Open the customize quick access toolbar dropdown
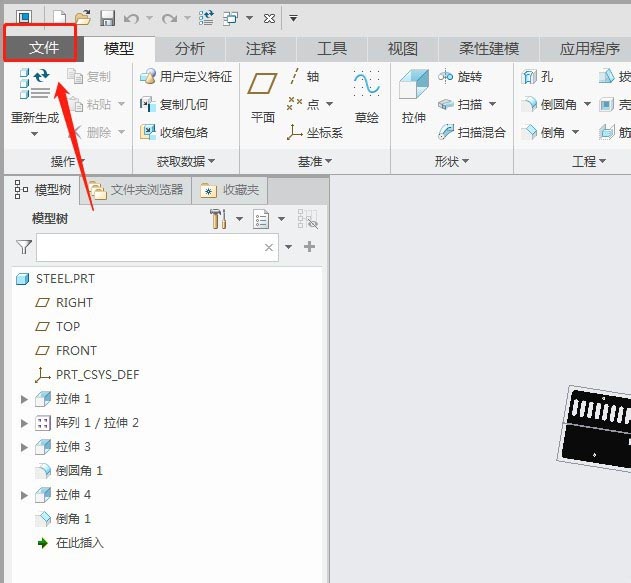The width and height of the screenshot is (631, 583). click(x=293, y=18)
